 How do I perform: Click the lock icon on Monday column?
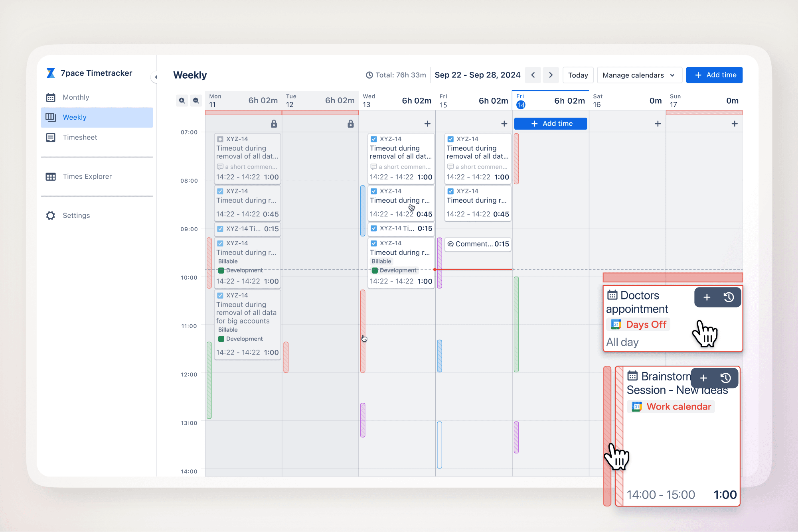[274, 124]
